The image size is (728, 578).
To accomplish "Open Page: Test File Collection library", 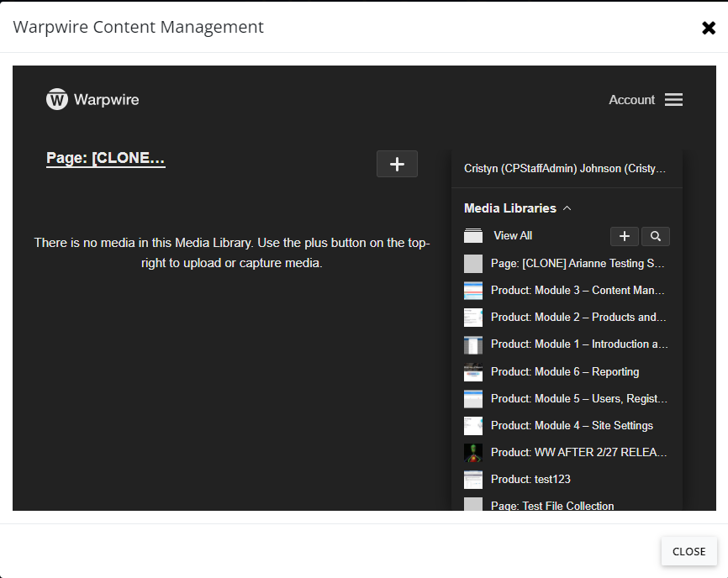I will pos(552,506).
